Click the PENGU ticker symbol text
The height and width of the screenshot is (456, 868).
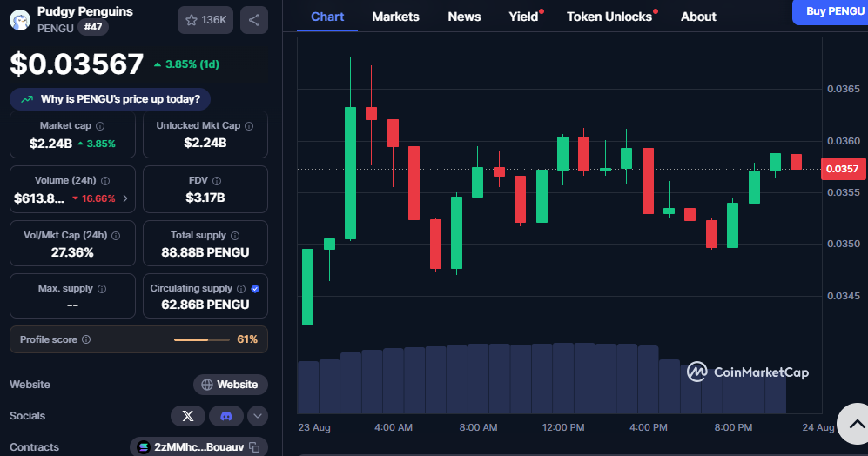point(56,28)
